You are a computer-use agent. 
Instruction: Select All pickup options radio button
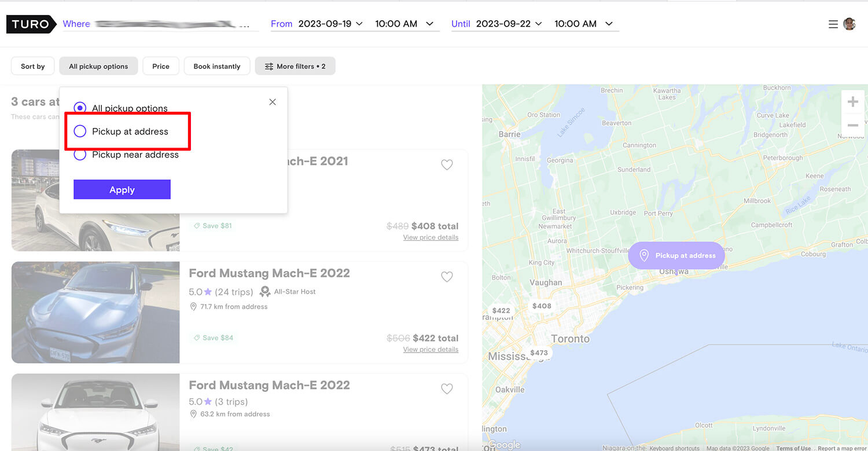(x=80, y=108)
